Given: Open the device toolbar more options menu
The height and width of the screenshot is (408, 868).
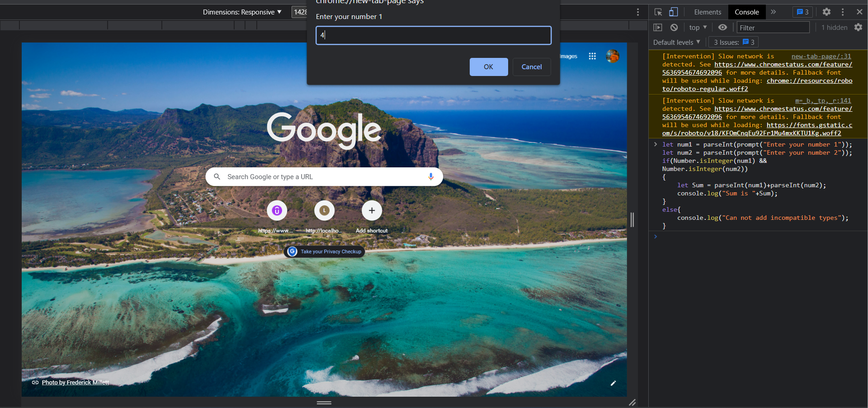Looking at the screenshot, I should click(638, 12).
